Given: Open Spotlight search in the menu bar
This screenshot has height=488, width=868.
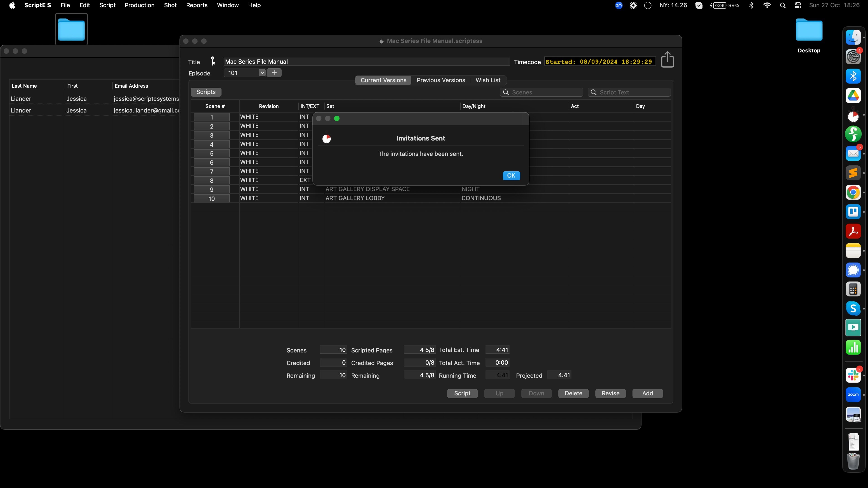Looking at the screenshot, I should point(783,5).
